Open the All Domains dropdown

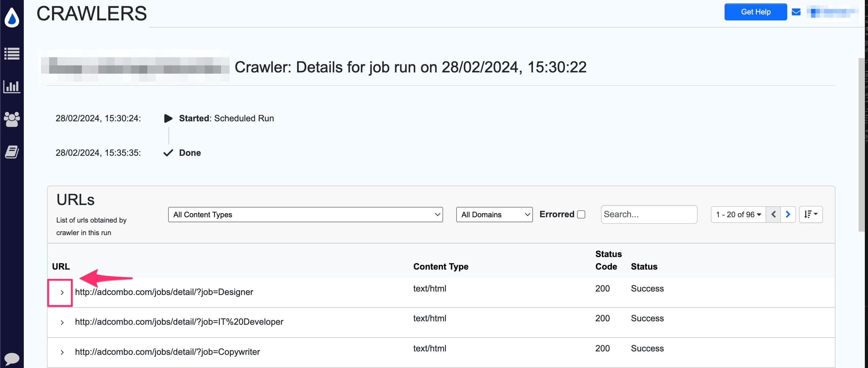click(x=494, y=214)
